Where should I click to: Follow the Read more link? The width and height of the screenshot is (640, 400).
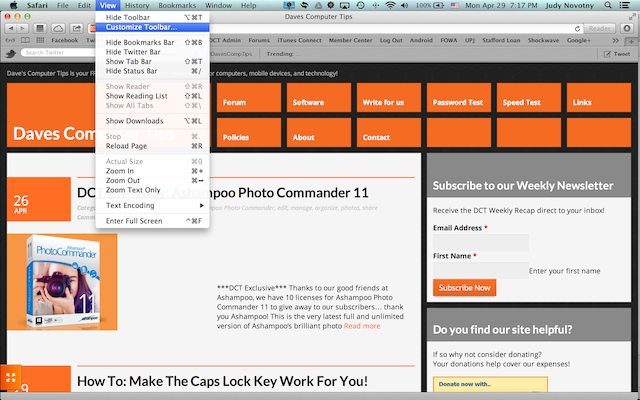click(362, 326)
